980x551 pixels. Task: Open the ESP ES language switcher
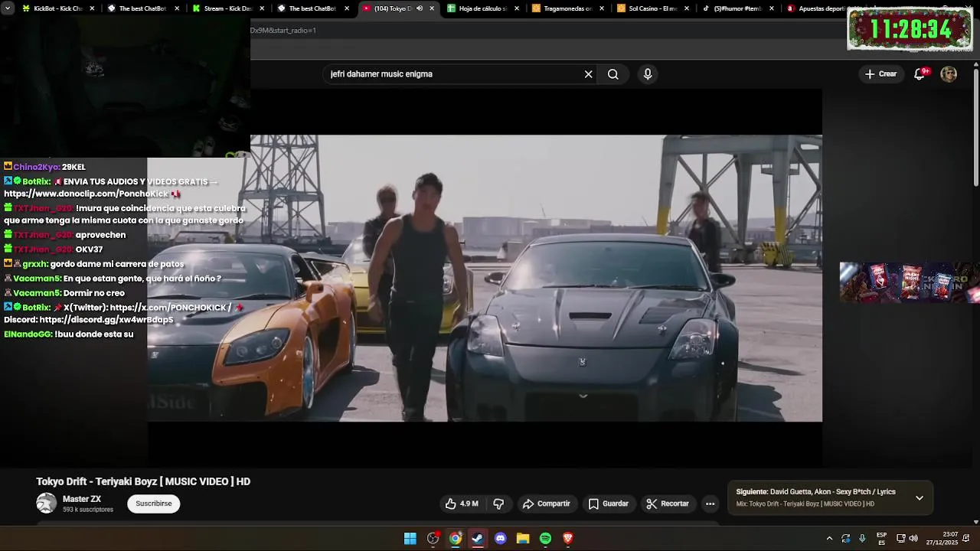(x=881, y=539)
